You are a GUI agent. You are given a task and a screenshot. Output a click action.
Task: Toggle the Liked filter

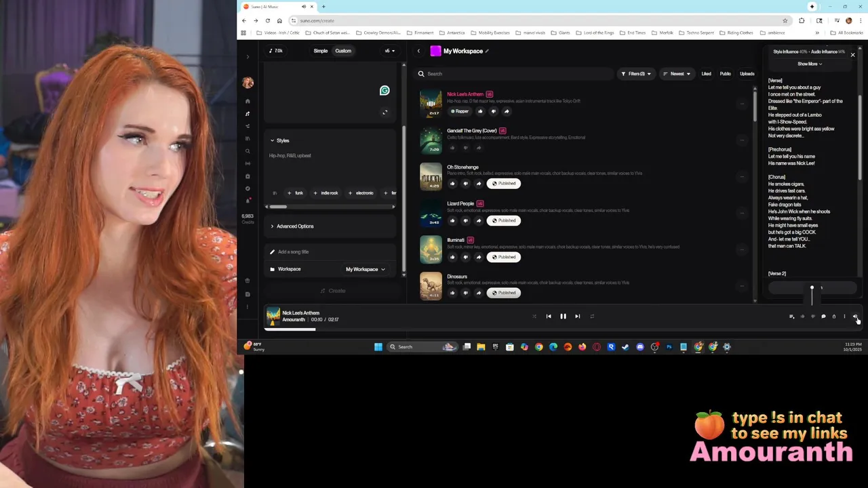[x=706, y=74]
